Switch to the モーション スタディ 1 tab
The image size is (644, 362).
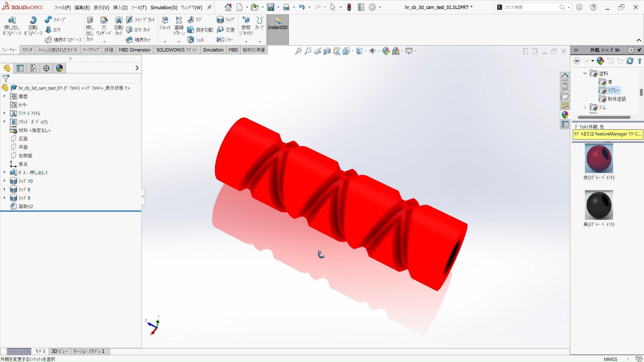coord(89,351)
